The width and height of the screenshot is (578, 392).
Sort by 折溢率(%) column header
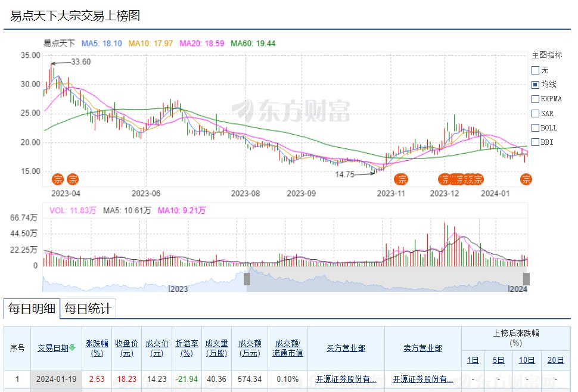click(x=187, y=348)
